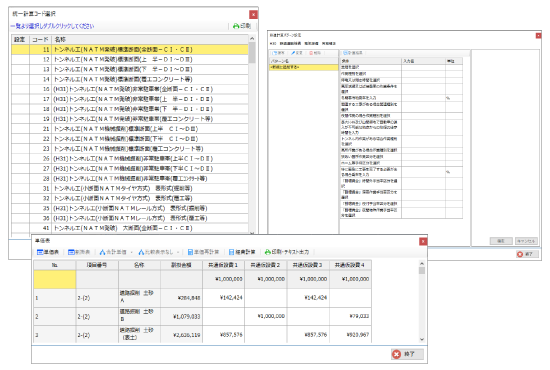550x370 pixels.
Task: Click the 単価表 toolbar icon
Action: [x=40, y=252]
